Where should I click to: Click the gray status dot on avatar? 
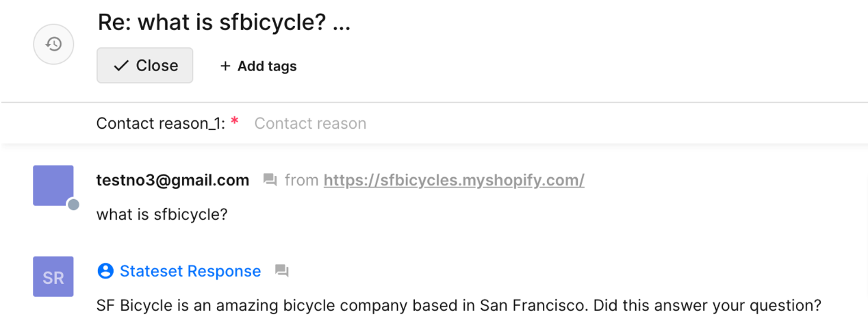(73, 205)
